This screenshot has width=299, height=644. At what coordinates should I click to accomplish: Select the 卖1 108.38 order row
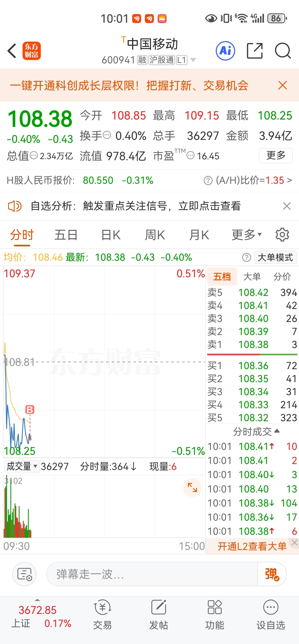[252, 344]
